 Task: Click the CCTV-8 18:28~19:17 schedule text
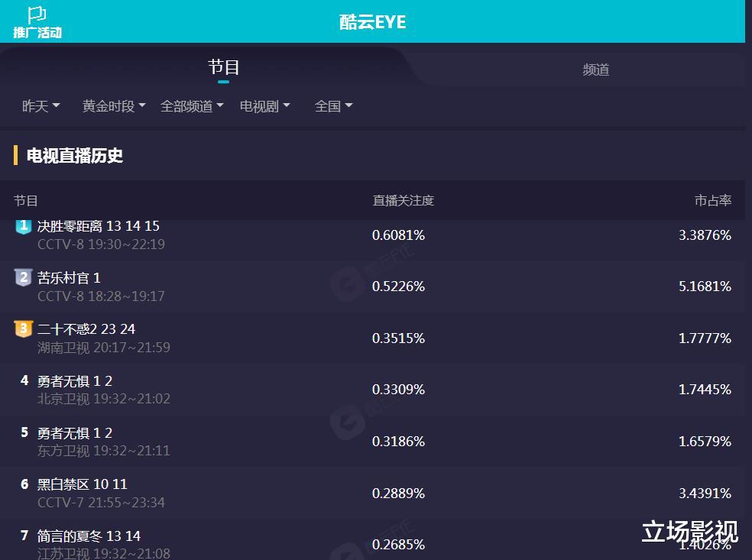(x=101, y=296)
